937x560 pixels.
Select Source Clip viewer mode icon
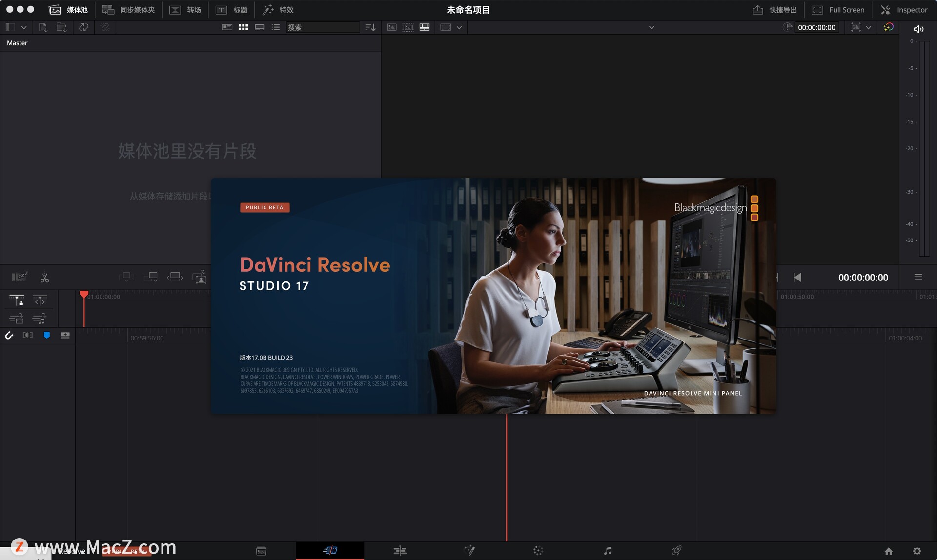392,27
